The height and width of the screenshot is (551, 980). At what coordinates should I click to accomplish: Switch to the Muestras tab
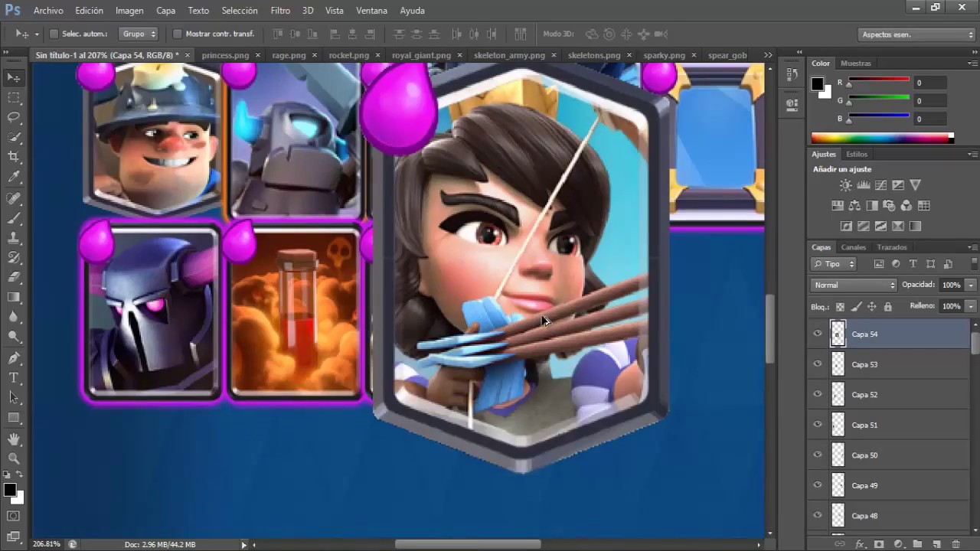point(855,64)
